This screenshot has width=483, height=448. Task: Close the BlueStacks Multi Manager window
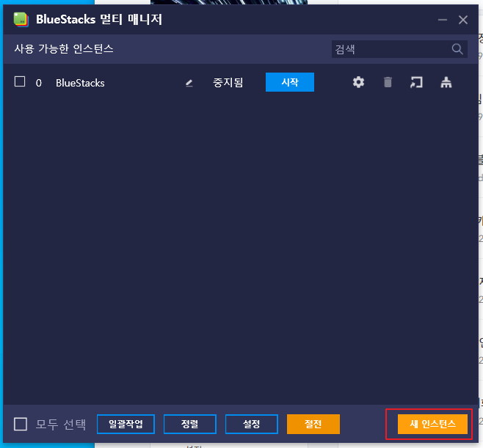point(462,20)
